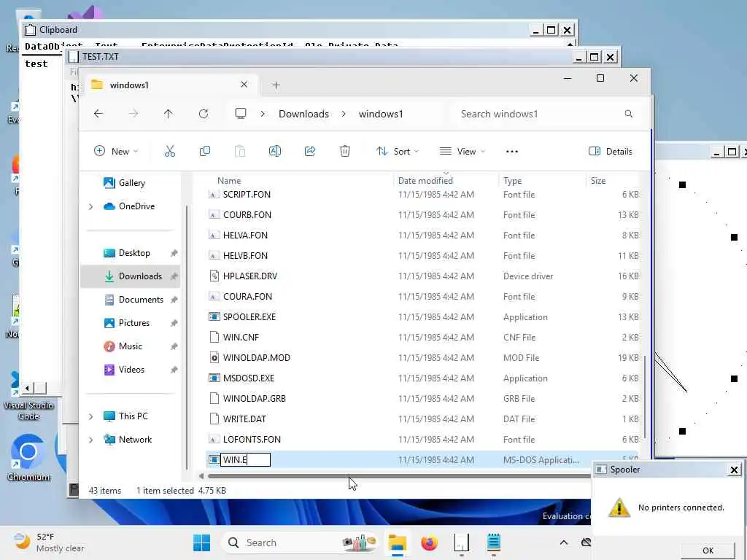The width and height of the screenshot is (747, 560).
Task: Open File Explorer from taskbar
Action: pyautogui.click(x=397, y=542)
